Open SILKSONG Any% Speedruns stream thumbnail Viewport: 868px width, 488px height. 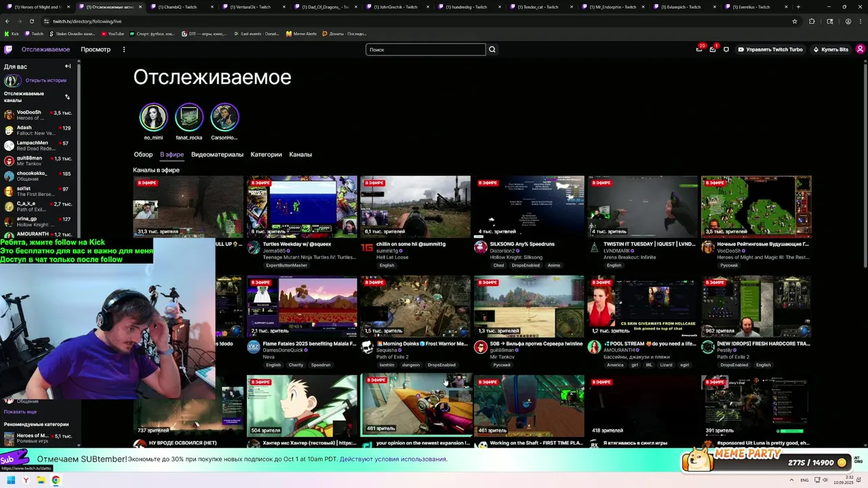529,207
